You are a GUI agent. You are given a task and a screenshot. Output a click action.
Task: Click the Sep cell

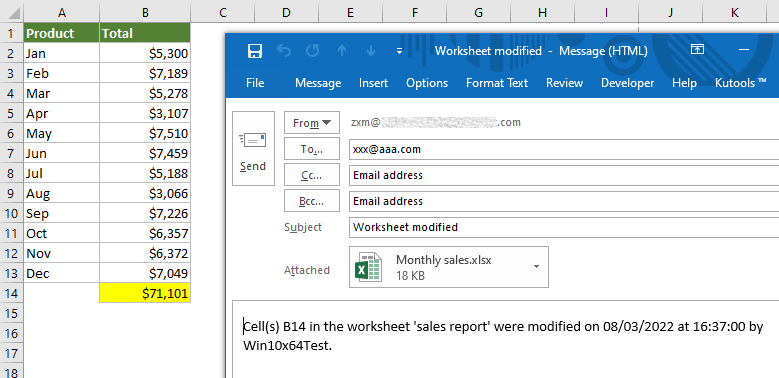click(x=62, y=213)
